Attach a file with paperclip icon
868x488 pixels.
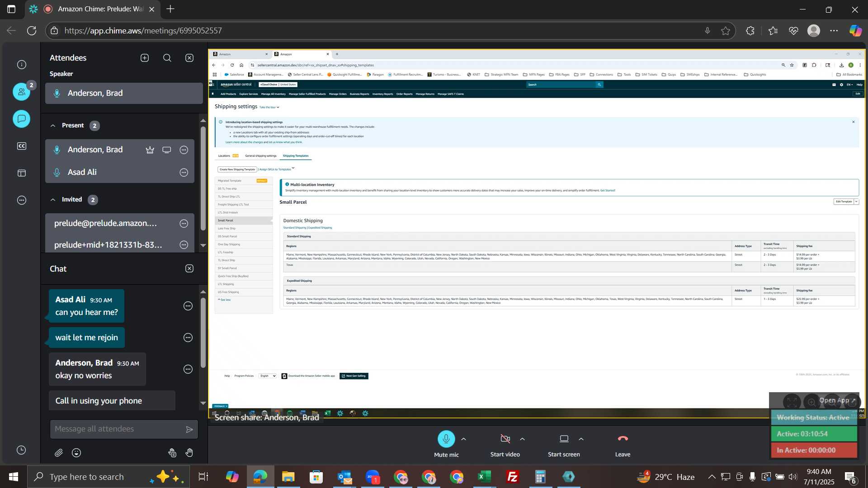click(59, 453)
